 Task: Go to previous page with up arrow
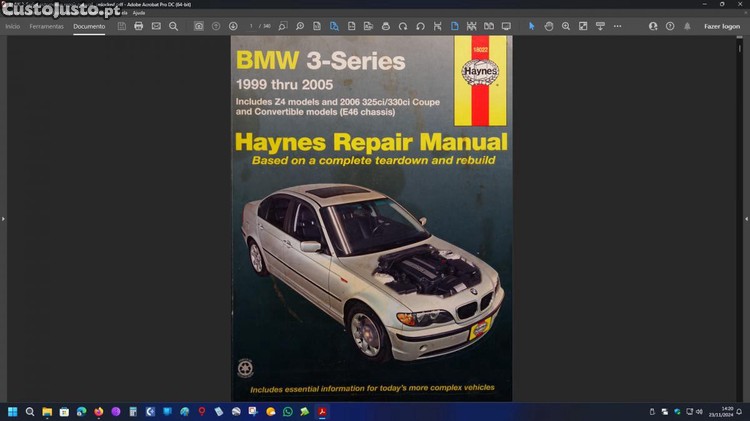pyautogui.click(x=216, y=26)
